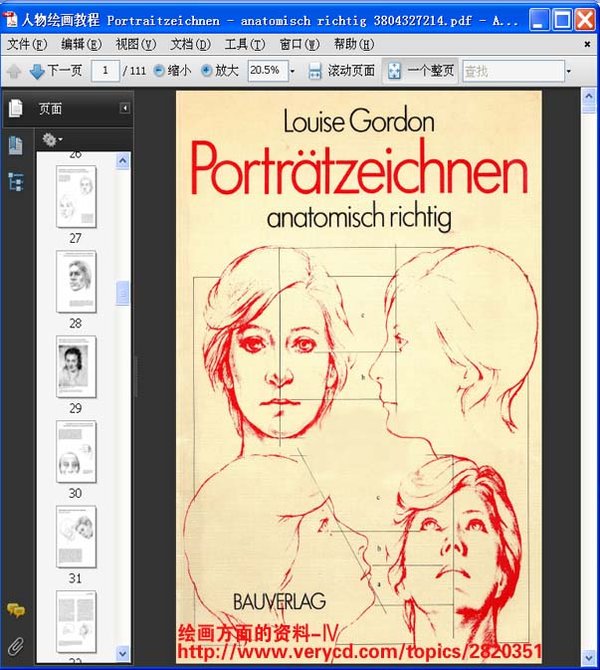
Task: Select page thumbnail 27
Action: (x=76, y=197)
